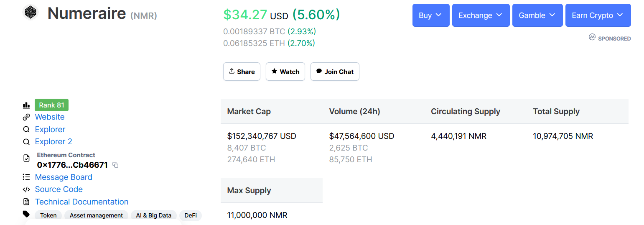
Task: Click the Rank 81 badge
Action: click(x=51, y=105)
